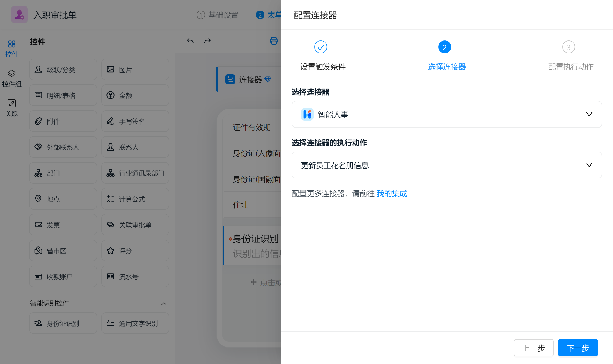Click the step 2 选择连接器 circle

point(445,47)
